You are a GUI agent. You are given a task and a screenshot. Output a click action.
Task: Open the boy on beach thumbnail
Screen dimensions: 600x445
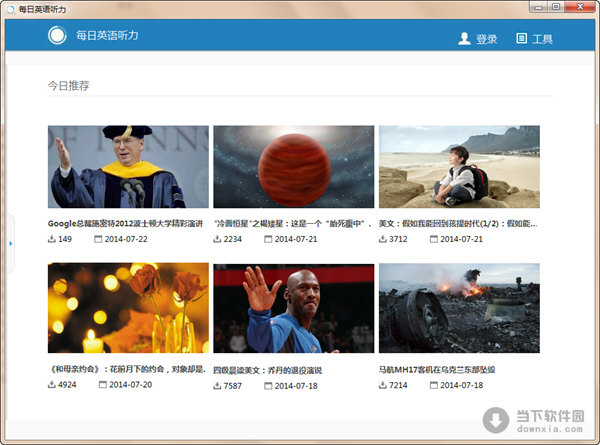[459, 167]
